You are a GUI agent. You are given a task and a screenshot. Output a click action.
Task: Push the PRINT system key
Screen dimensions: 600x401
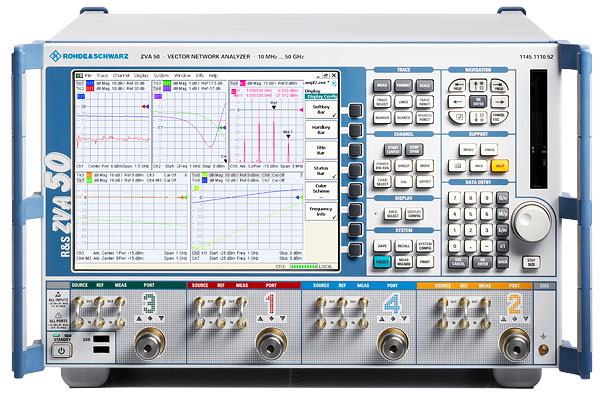424,262
